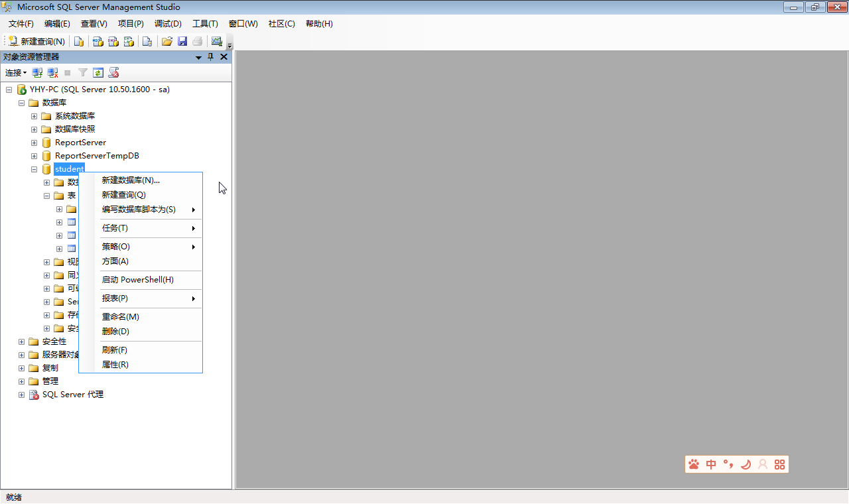Open 报表(P) submenu in context menu
The height and width of the screenshot is (504, 849).
point(141,298)
